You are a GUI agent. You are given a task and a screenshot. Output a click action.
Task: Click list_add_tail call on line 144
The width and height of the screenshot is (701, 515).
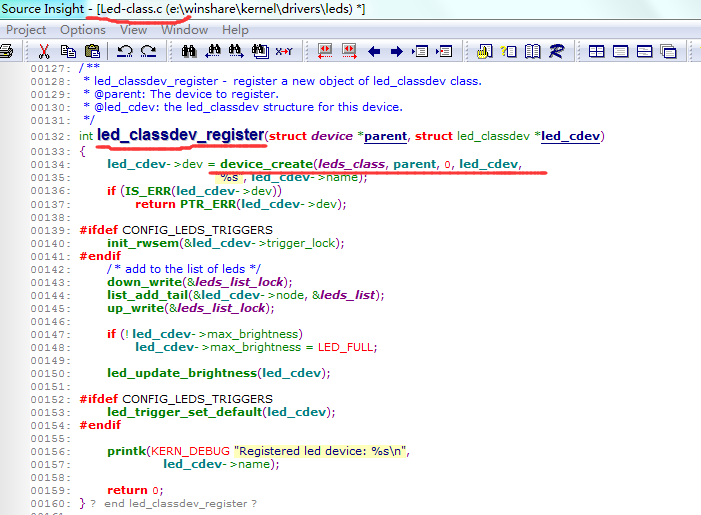pos(148,295)
